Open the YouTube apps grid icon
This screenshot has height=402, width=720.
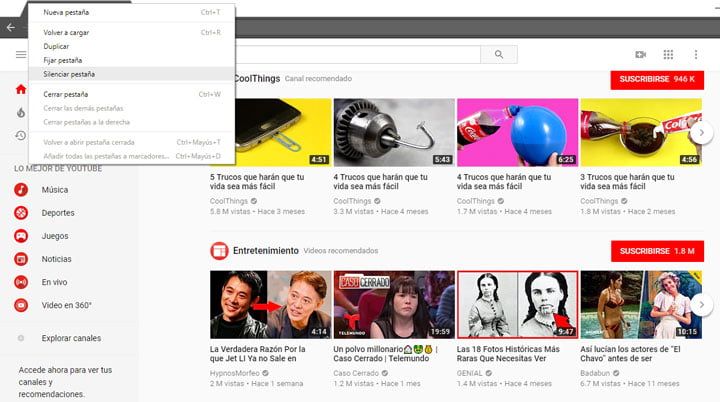click(668, 55)
